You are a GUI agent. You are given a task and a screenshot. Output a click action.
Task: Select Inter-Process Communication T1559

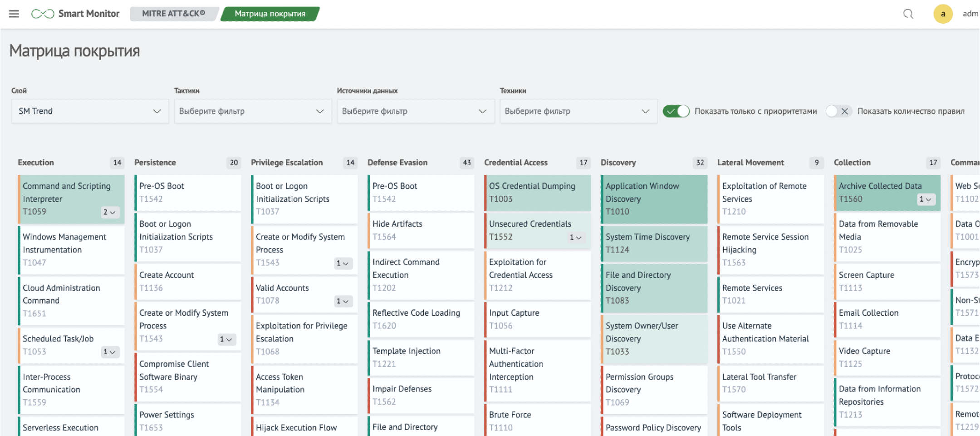click(71, 390)
